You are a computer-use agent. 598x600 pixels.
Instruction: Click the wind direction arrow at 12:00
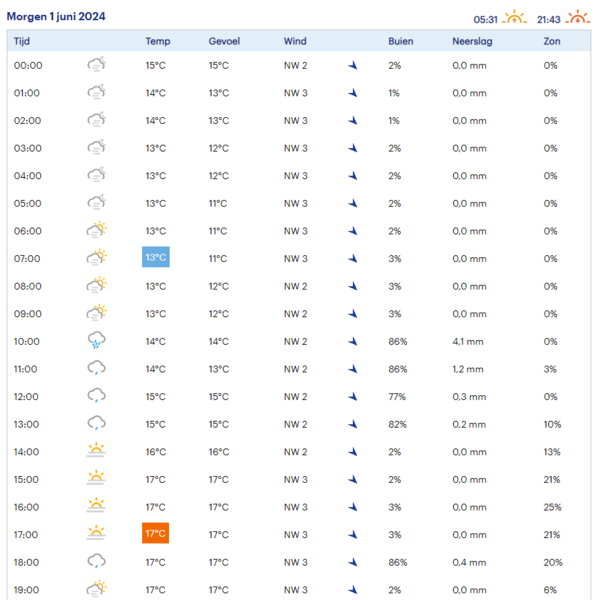(353, 397)
